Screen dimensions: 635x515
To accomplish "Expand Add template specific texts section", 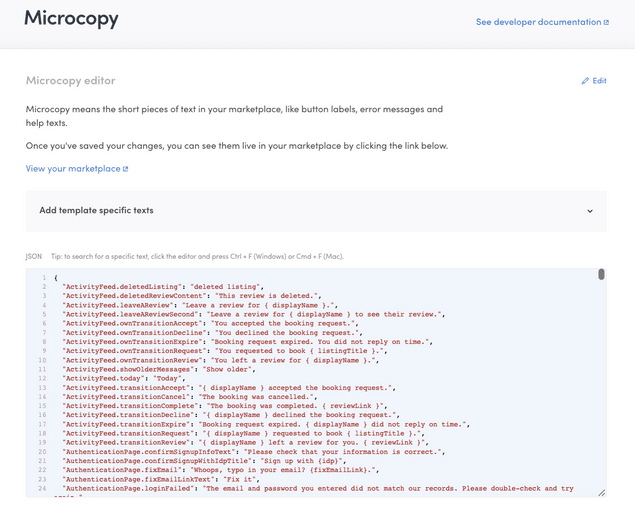I will click(x=96, y=211).
